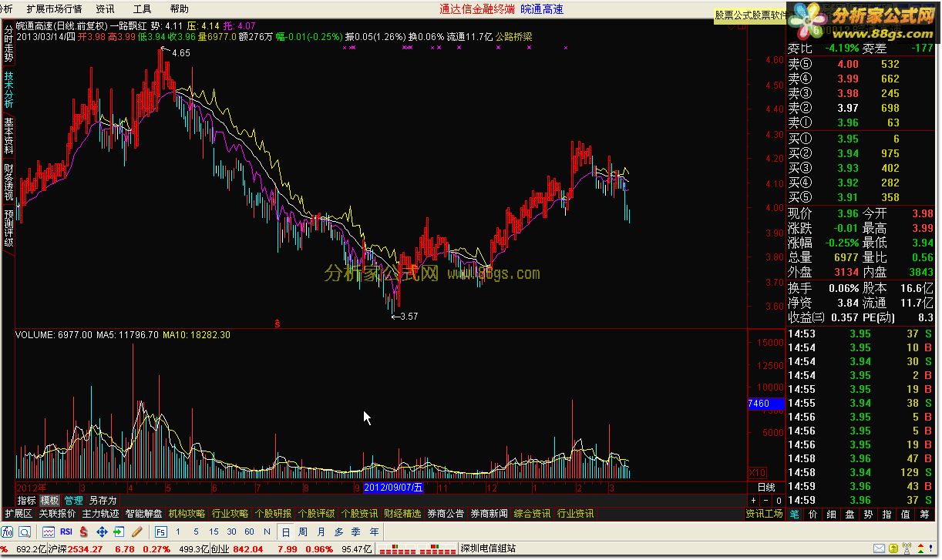Open the 资讯 menu
The width and height of the screenshot is (942, 560).
coord(105,9)
